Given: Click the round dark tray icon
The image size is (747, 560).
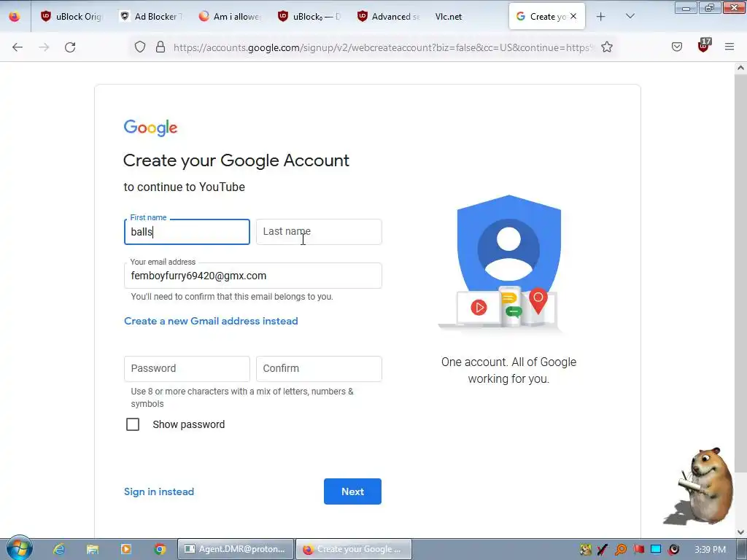Looking at the screenshot, I should coord(673,550).
